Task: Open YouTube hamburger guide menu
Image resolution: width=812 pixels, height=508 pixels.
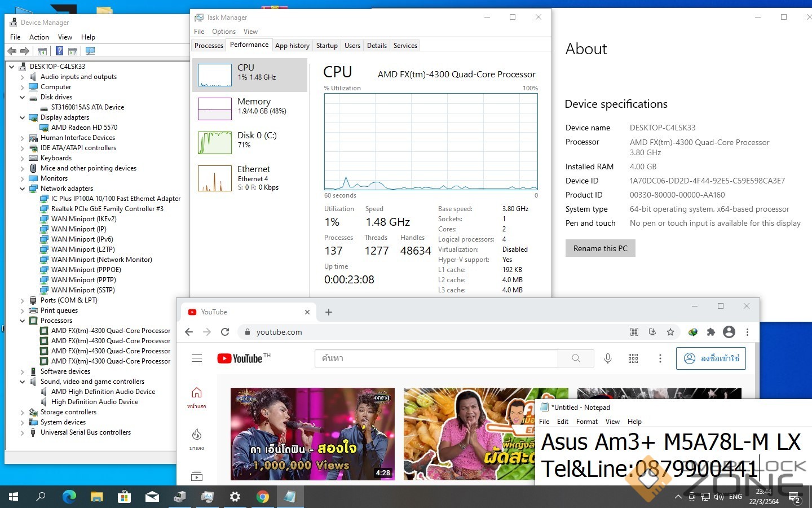Action: click(197, 358)
